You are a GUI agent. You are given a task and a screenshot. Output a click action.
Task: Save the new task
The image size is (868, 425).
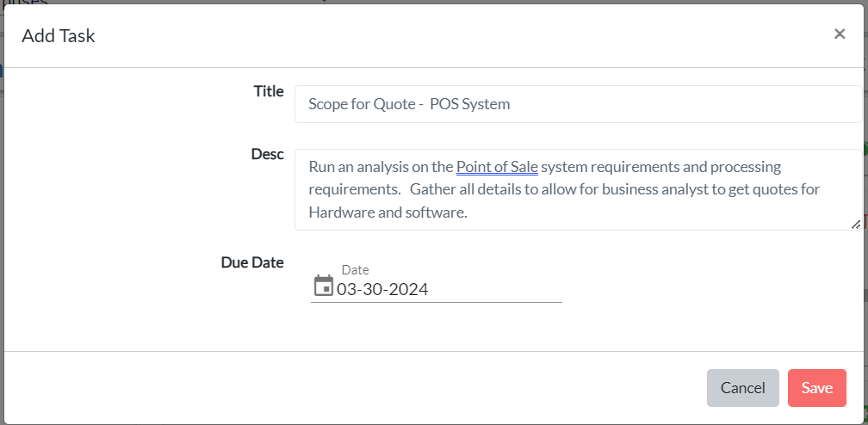click(816, 388)
